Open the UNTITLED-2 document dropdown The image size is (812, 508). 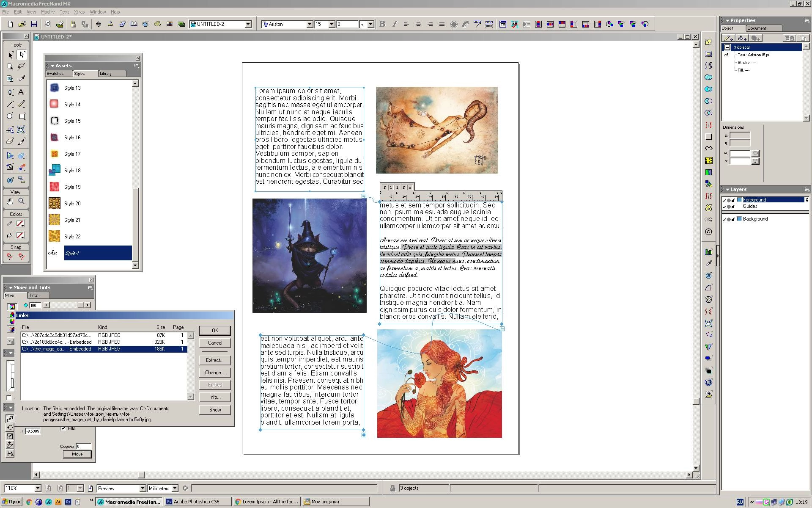pyautogui.click(x=248, y=24)
